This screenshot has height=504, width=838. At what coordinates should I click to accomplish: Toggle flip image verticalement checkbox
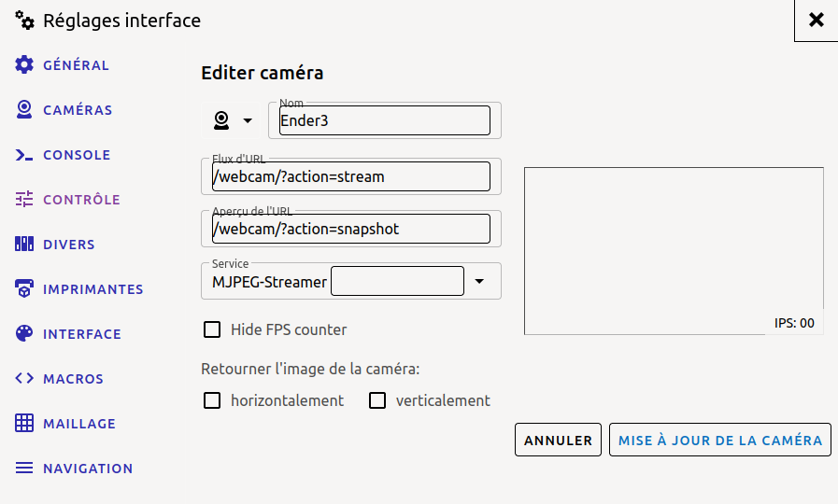(x=377, y=400)
